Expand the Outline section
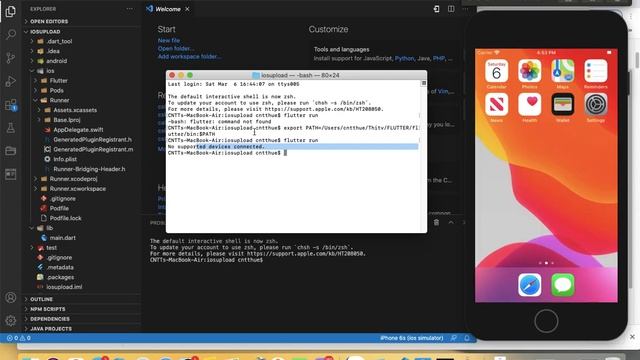Viewport: 640px width, 360px height. pos(41,299)
